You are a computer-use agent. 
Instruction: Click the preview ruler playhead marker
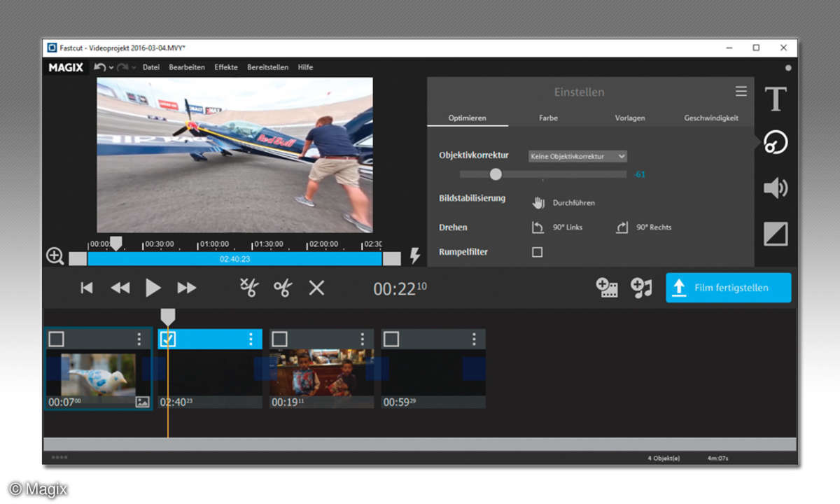pos(116,243)
